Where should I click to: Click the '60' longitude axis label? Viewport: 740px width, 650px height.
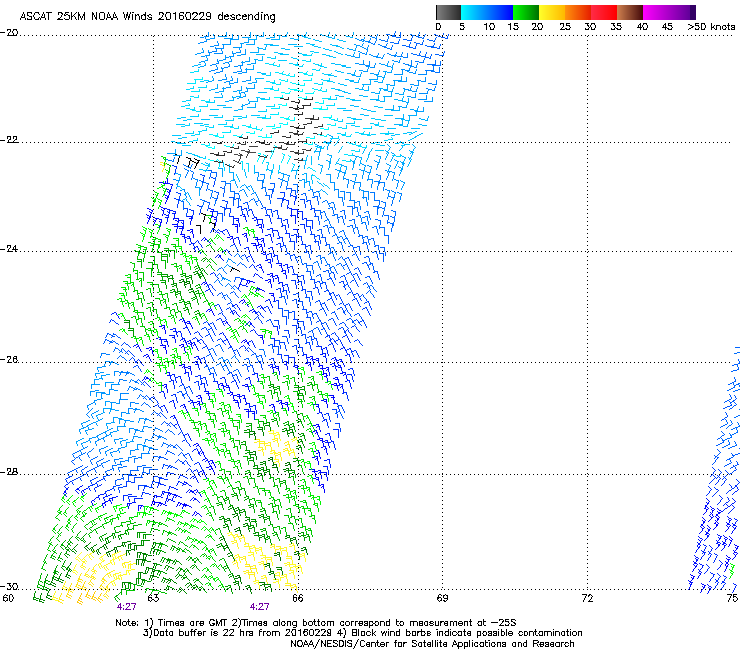tap(8, 599)
